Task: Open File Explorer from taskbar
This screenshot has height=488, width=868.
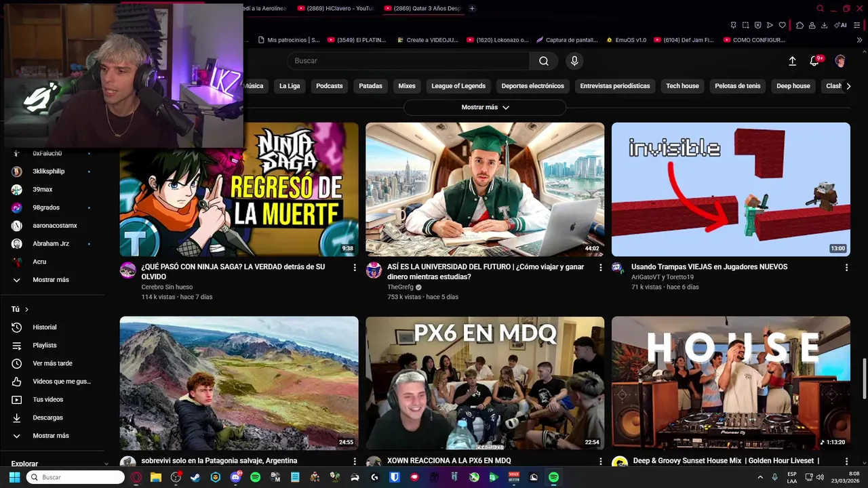Action: click(x=156, y=477)
